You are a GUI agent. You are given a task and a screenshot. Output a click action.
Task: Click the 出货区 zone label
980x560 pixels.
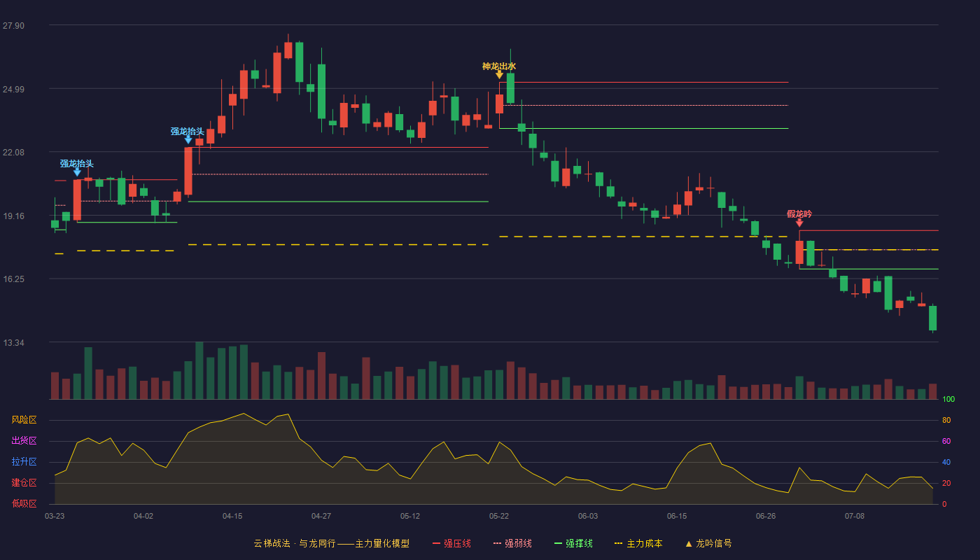[x=24, y=441]
